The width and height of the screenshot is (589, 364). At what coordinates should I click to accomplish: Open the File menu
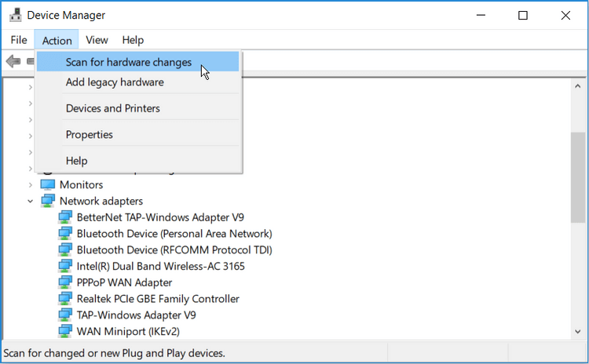pyautogui.click(x=19, y=40)
